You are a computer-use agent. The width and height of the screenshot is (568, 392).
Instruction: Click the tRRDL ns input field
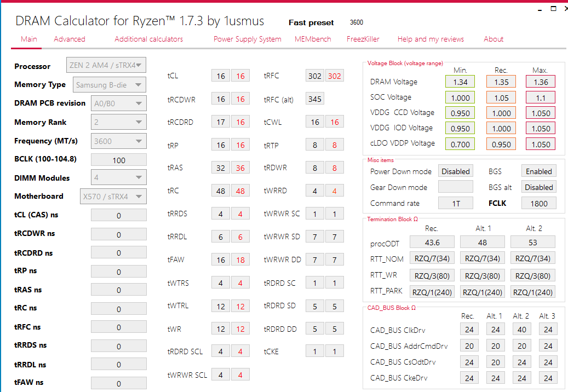point(119,365)
